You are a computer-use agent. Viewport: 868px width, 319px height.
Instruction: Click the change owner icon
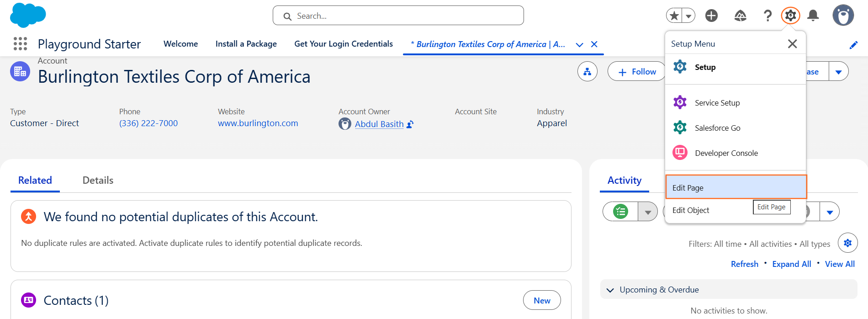tap(410, 124)
